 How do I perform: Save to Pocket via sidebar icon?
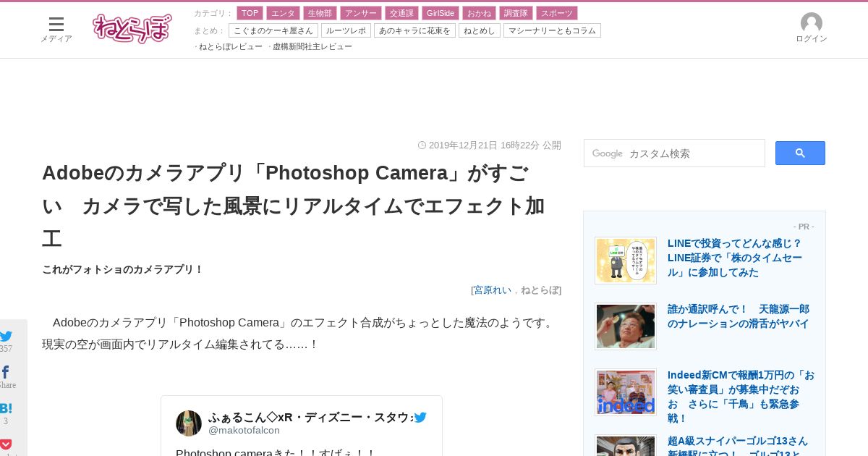(x=6, y=444)
